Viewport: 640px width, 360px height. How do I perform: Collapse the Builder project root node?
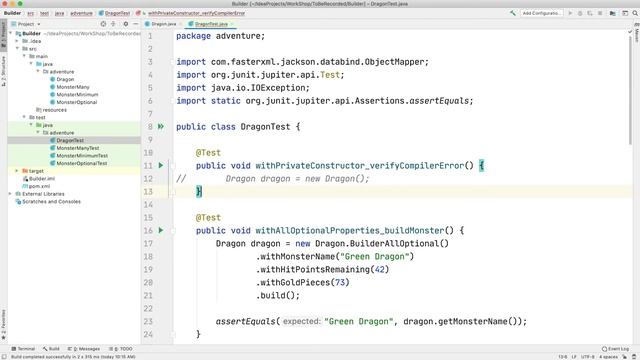pos(11,33)
